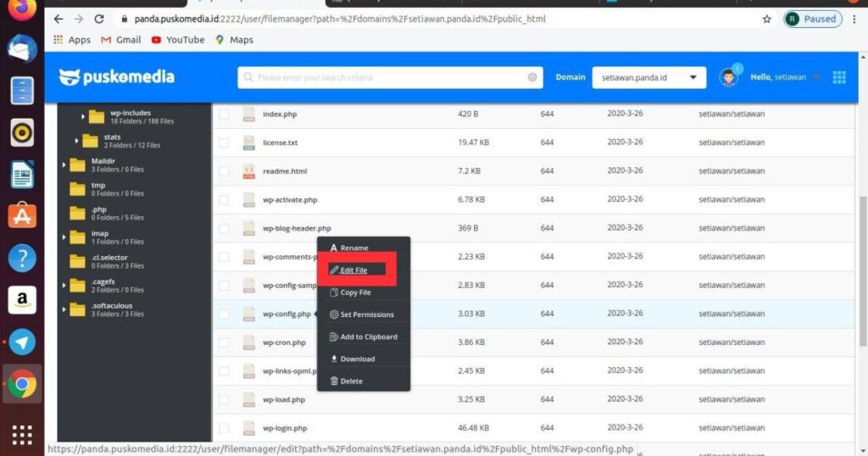Choose Set Permissions in the context menu
The image size is (868, 456).
(x=363, y=314)
